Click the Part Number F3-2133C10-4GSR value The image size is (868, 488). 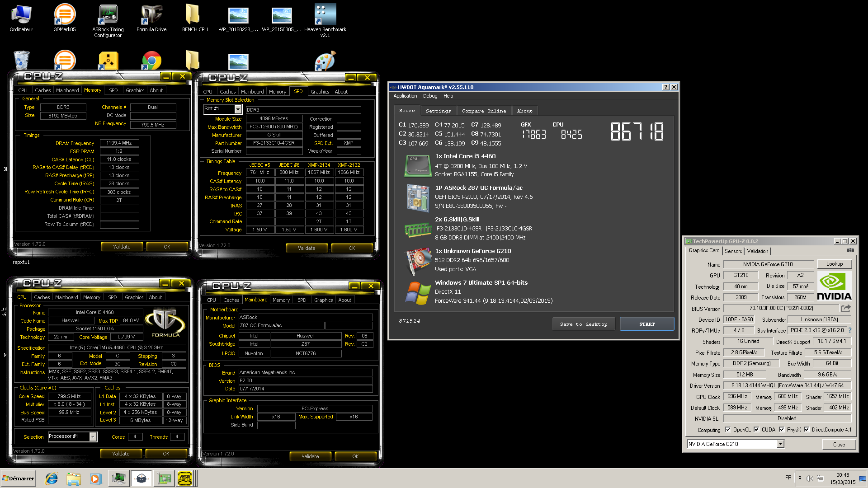point(274,143)
